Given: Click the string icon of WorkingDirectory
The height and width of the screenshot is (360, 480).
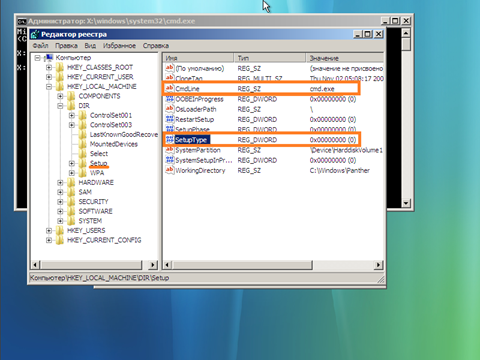Looking at the screenshot, I should 170,170.
